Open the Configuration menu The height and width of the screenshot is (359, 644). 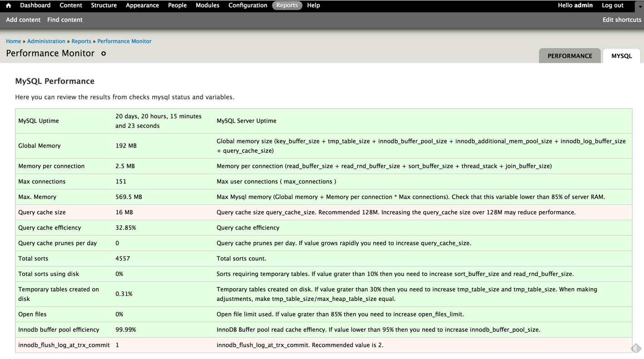point(248,5)
